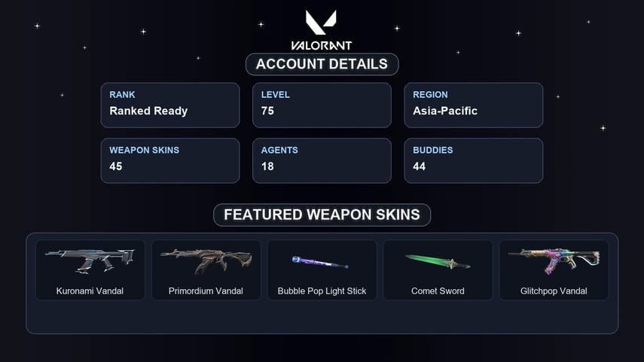The image size is (644, 362).
Task: Select the Glitchpop Vandal rifle image
Action: [x=554, y=261]
